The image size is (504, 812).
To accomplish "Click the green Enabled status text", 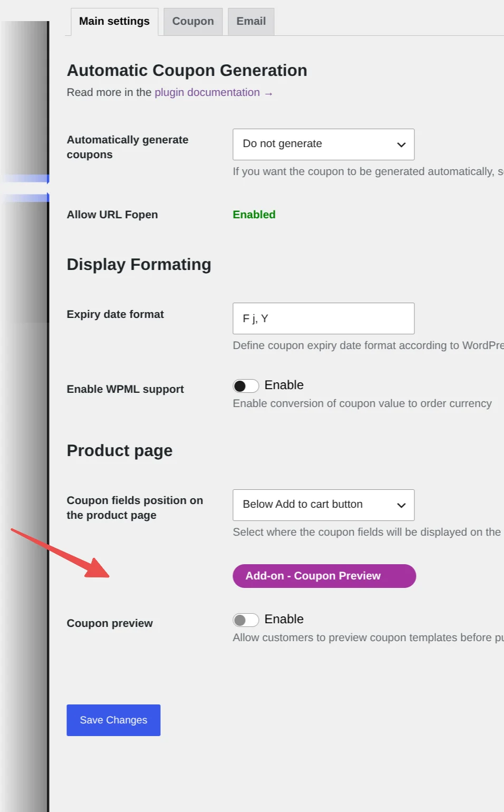I will pyautogui.click(x=254, y=215).
